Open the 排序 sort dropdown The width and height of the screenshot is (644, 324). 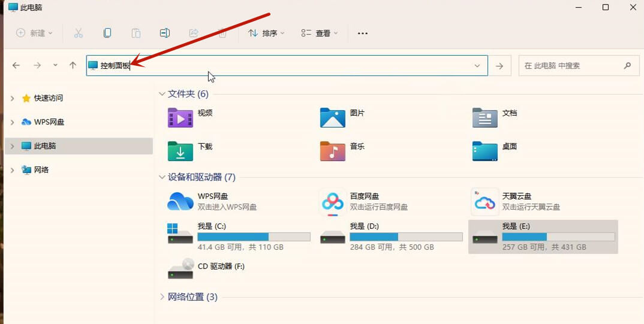click(x=267, y=33)
